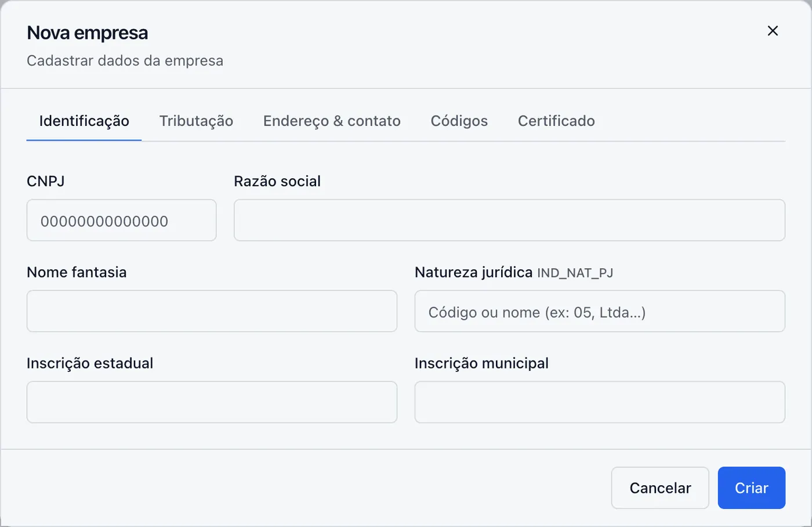Click the 'CNPJ' field label
This screenshot has width=812, height=527.
46,181
